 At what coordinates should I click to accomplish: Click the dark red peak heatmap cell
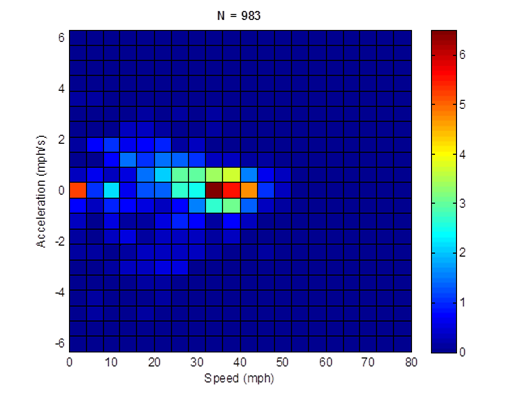[214, 190]
